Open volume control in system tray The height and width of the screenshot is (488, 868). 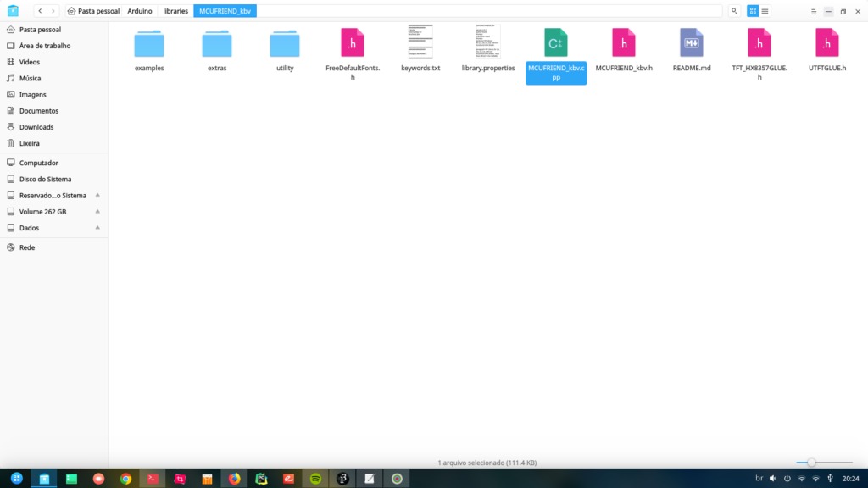773,479
